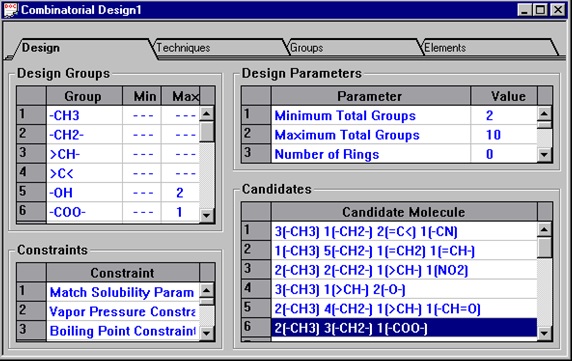Click the up arrow of Design Groups scrollbar
Image resolution: width=572 pixels, height=361 pixels.
pos(206,114)
